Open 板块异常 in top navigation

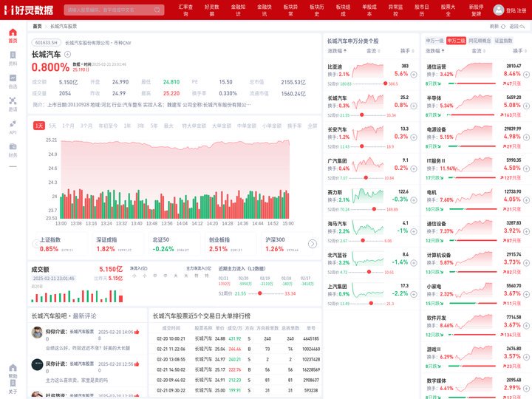click(291, 10)
